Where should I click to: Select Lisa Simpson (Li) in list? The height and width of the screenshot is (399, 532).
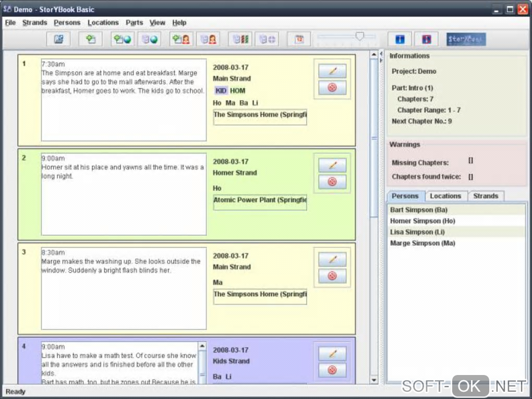click(x=456, y=232)
